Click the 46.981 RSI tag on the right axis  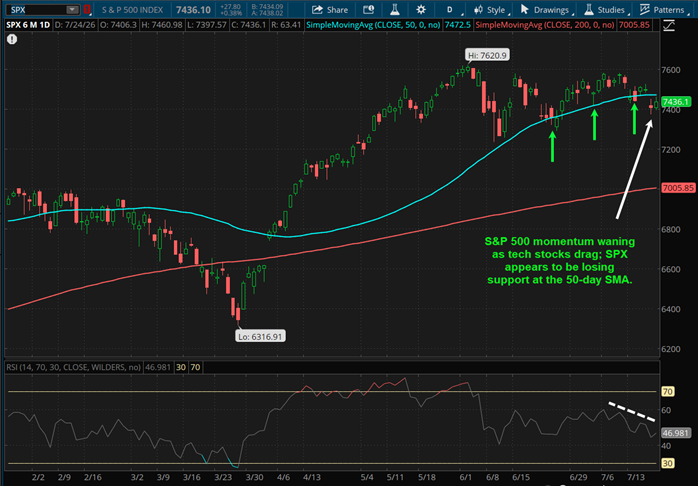tap(676, 433)
